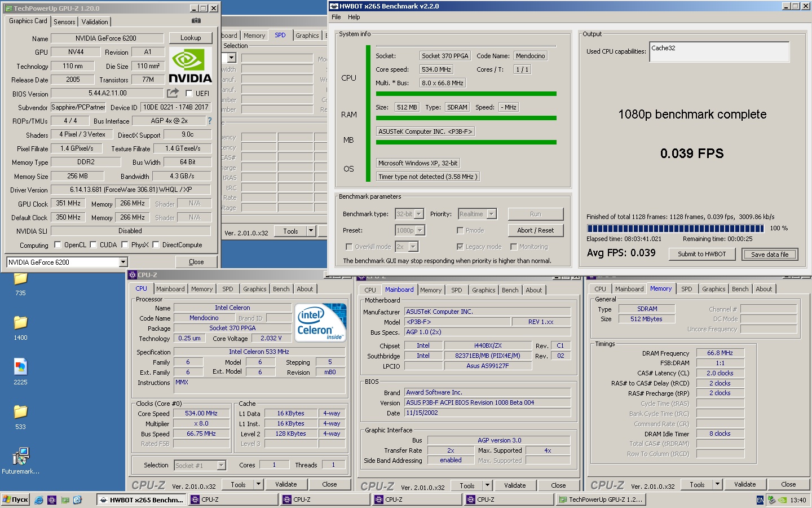The width and height of the screenshot is (812, 508).
Task: Switch to TechPowerUp GPU-Z taskbar button
Action: tap(601, 500)
